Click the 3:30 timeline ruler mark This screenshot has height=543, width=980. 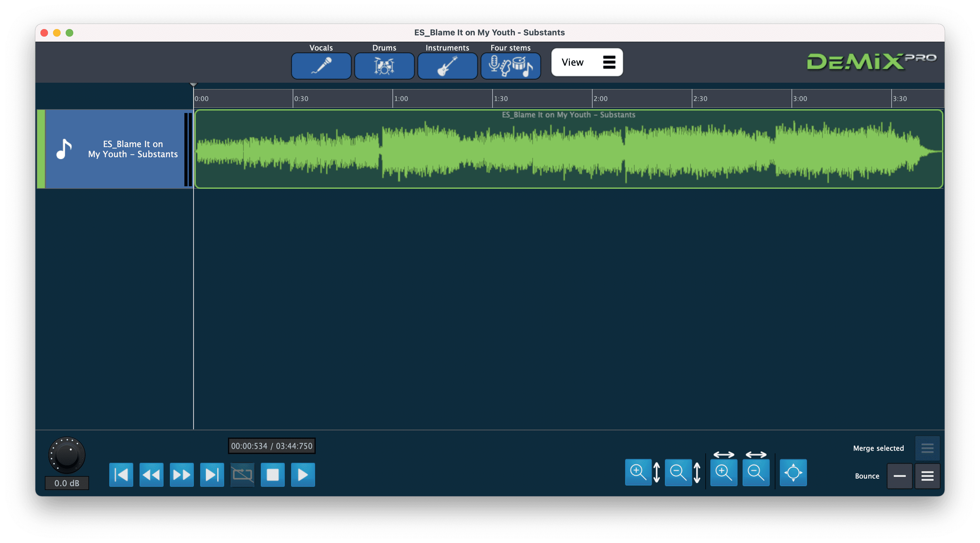click(899, 98)
